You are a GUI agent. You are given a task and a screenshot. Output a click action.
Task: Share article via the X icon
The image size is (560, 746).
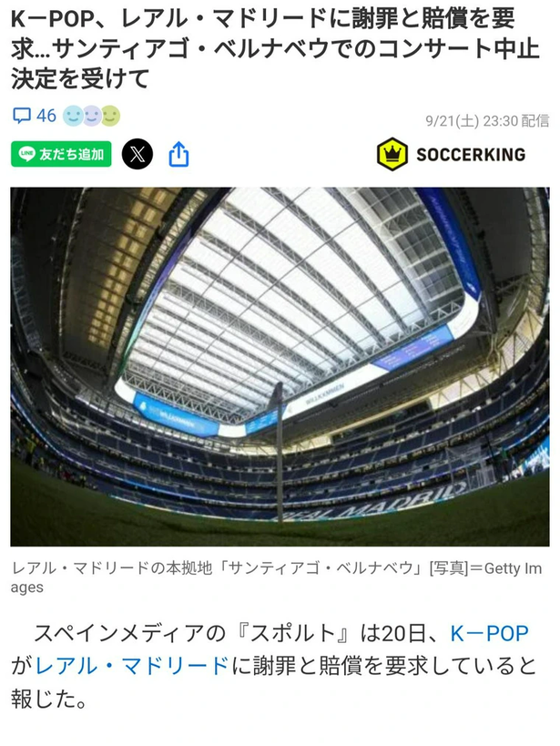(137, 154)
